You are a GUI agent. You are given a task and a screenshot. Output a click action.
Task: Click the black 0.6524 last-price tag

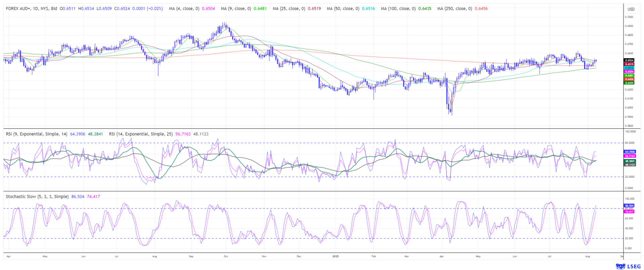pyautogui.click(x=629, y=60)
